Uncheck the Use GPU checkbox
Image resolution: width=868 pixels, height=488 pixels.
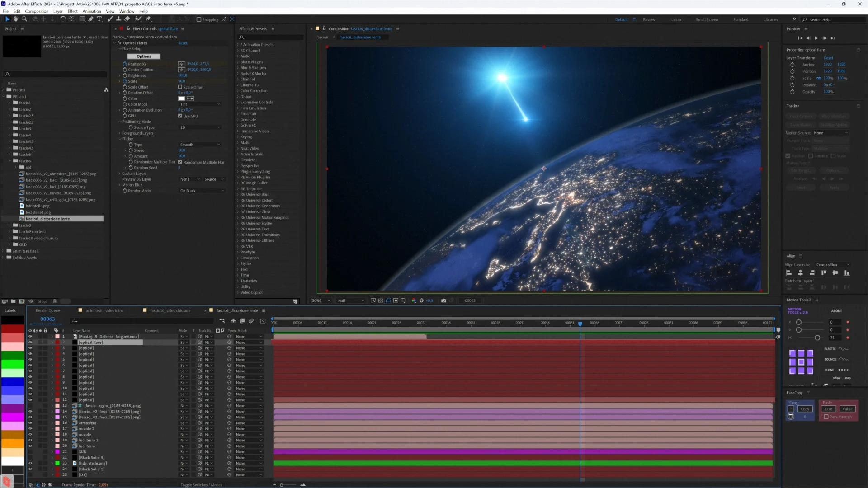(180, 116)
